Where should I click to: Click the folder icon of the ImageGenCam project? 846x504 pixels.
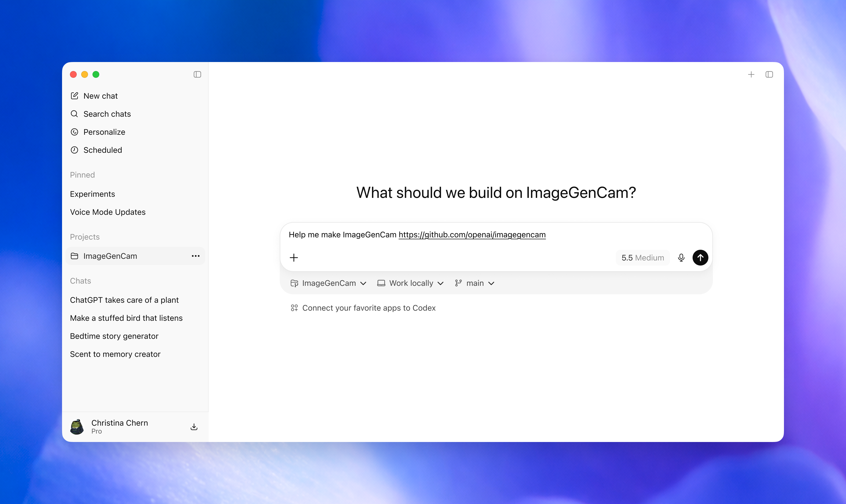[x=74, y=256]
